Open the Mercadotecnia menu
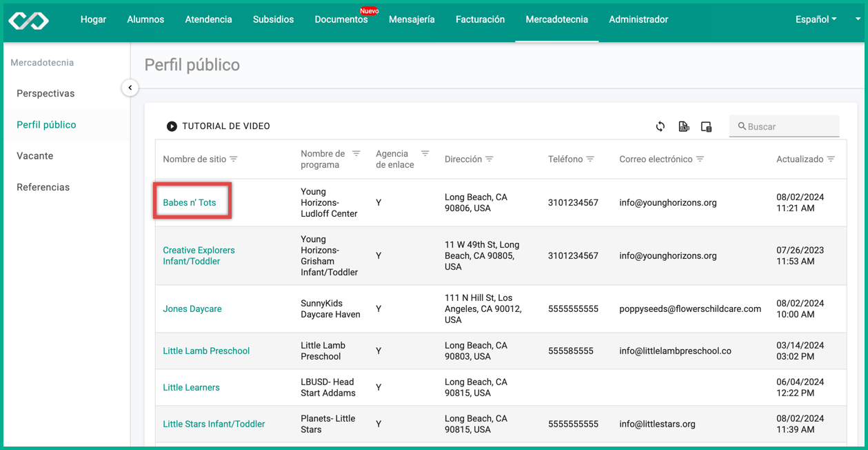 click(556, 19)
